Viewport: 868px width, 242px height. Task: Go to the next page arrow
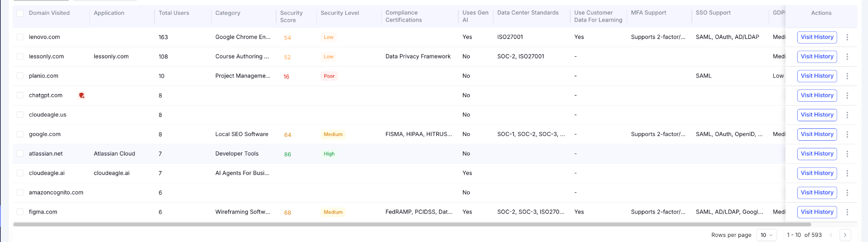coord(845,235)
